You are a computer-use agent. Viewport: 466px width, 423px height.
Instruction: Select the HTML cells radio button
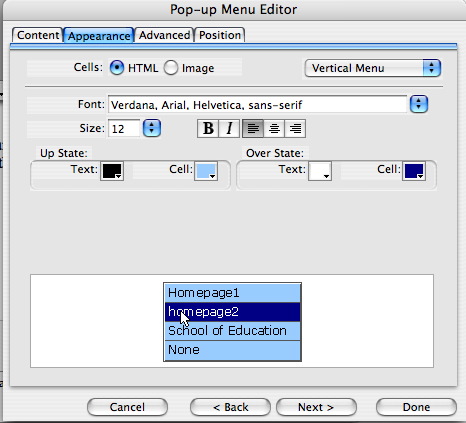(117, 68)
